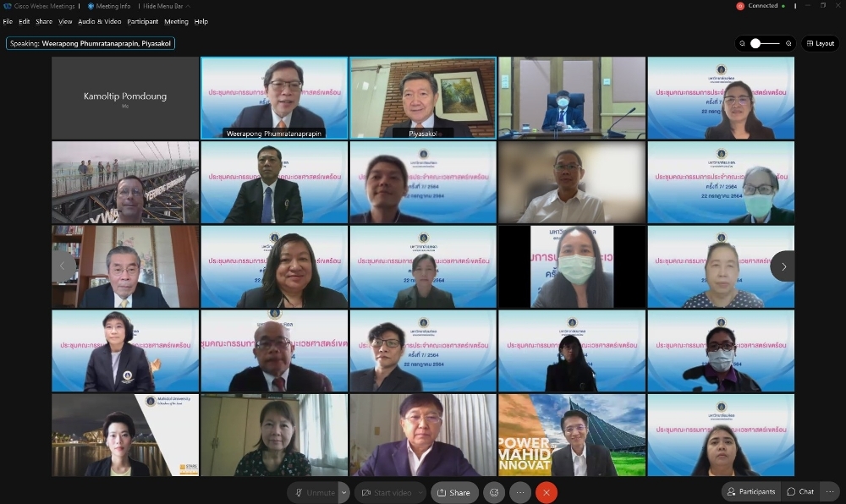Open the Chat panel
The width and height of the screenshot is (846, 504).
click(x=800, y=491)
